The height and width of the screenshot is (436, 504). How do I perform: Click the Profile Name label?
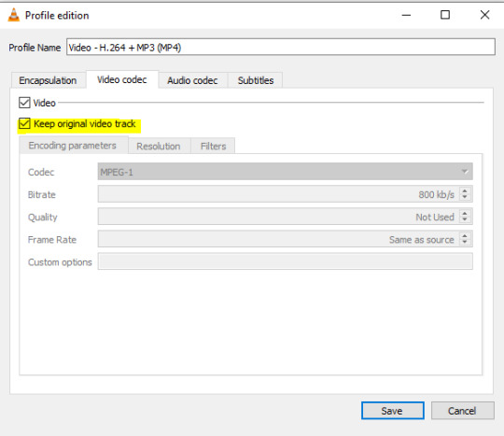click(35, 48)
